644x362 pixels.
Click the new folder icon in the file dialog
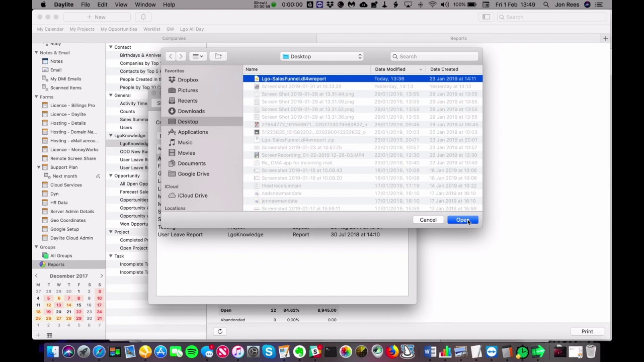click(218, 56)
